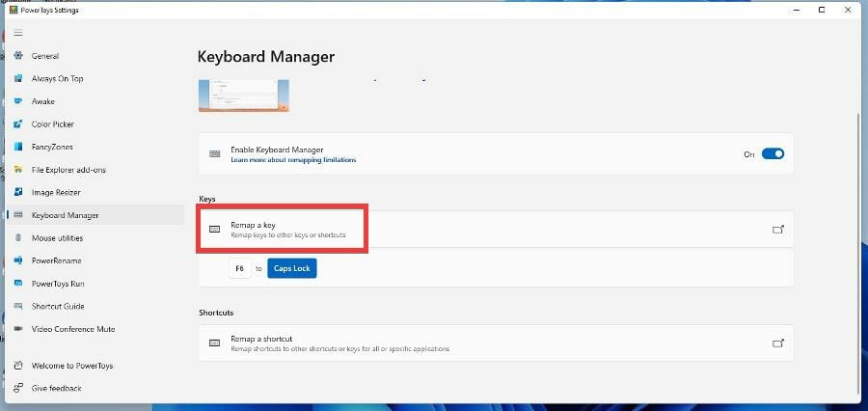Click the Caps Lock key chip

(x=292, y=268)
